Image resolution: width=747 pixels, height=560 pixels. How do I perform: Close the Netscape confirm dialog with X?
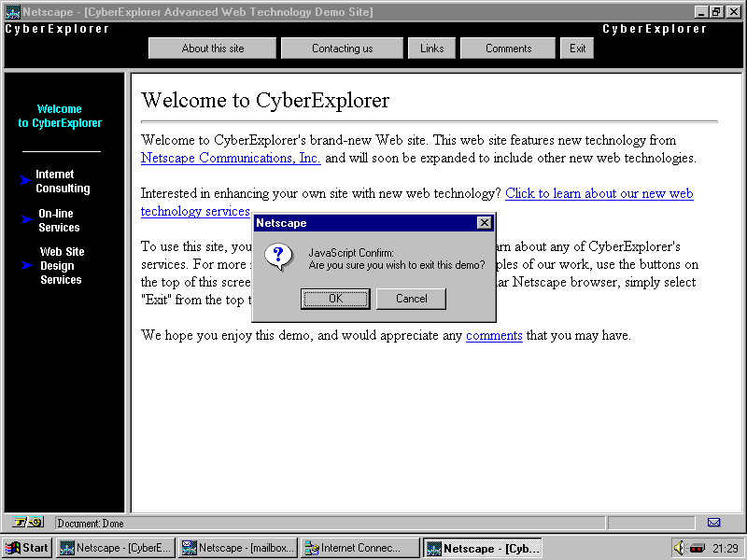[x=484, y=223]
